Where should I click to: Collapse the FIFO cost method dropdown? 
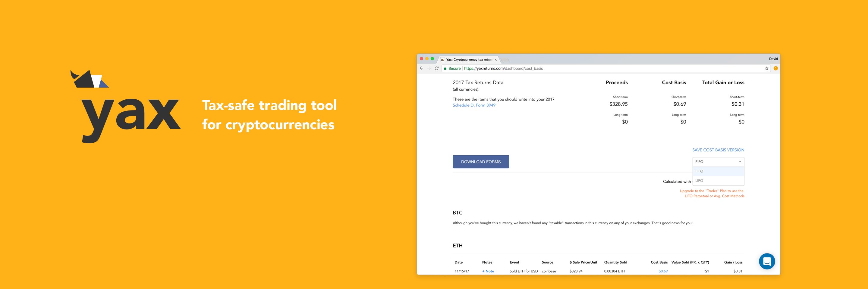[718, 162]
